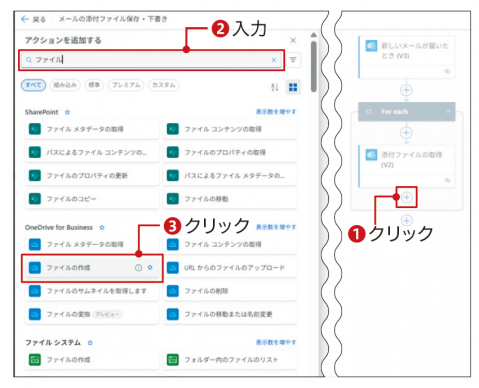This screenshot has height=388, width=479.
Task: Click the scrollbar up arrow
Action: (313, 35)
